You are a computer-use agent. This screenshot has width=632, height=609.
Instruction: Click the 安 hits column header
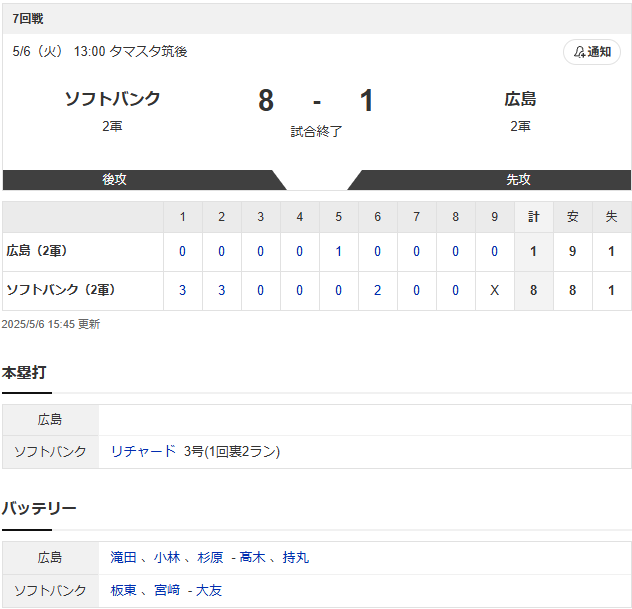pyautogui.click(x=572, y=217)
